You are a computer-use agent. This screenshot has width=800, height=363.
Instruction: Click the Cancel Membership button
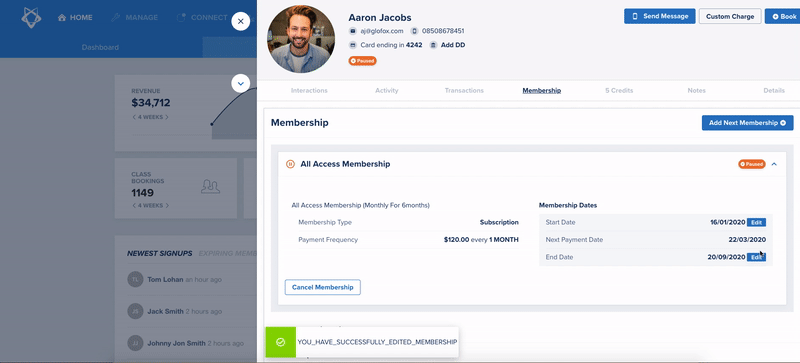[322, 287]
